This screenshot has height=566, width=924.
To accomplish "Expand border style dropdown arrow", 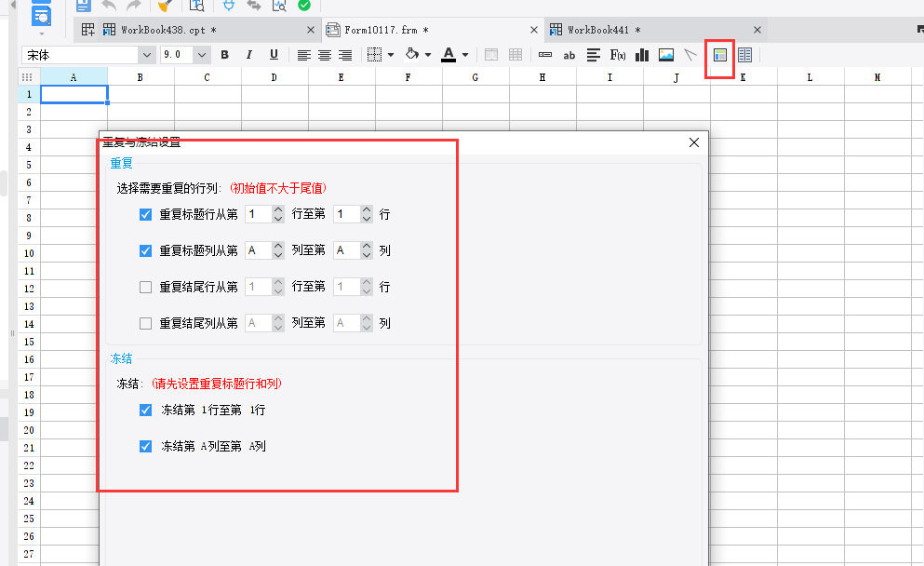I will click(x=391, y=55).
